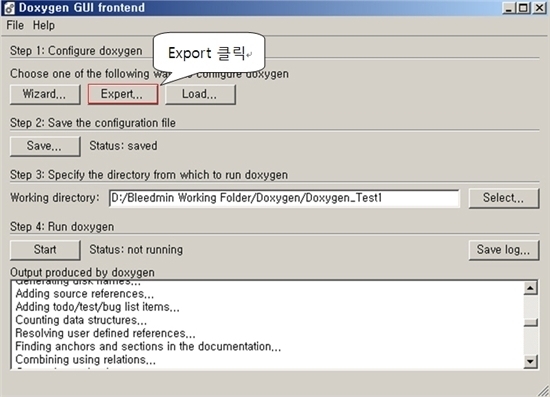The width and height of the screenshot is (550, 397).
Task: Click the 'Status: saved' text
Action: 123,146
